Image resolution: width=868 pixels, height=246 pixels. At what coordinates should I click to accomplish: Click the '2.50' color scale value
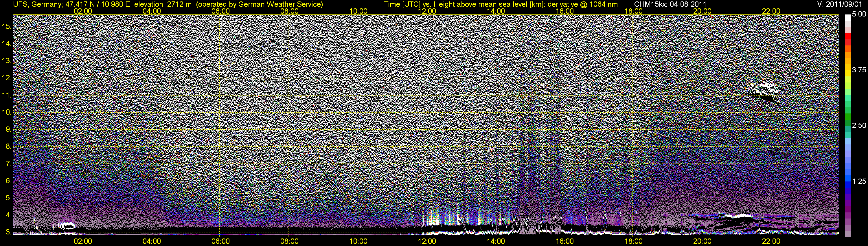point(859,125)
